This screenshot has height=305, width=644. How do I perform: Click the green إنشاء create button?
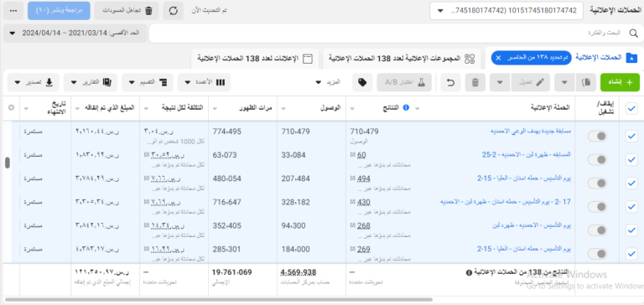pos(621,82)
